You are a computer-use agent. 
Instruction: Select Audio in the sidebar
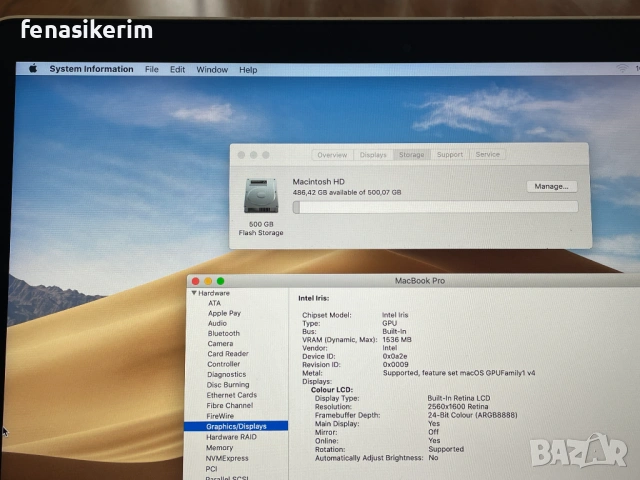pyautogui.click(x=217, y=323)
